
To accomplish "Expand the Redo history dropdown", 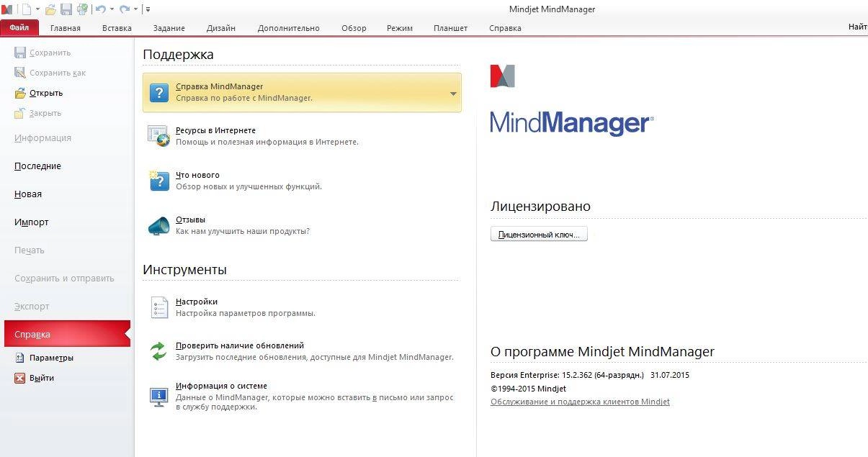I will click(135, 9).
